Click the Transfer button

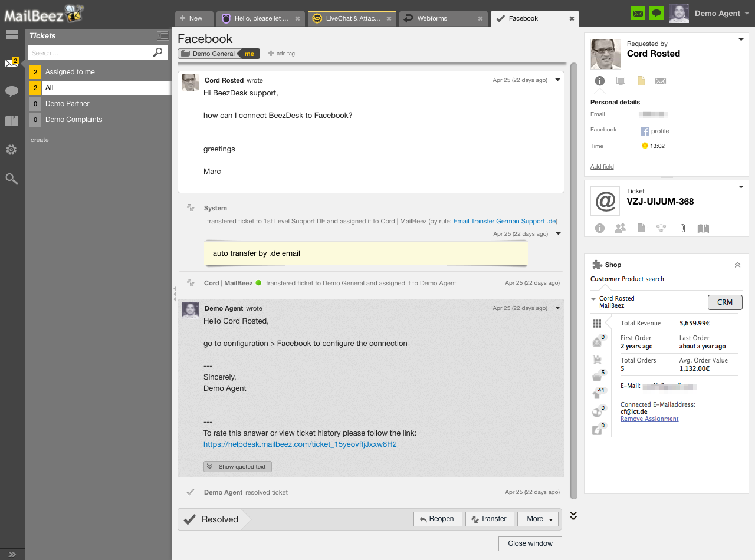click(x=490, y=519)
